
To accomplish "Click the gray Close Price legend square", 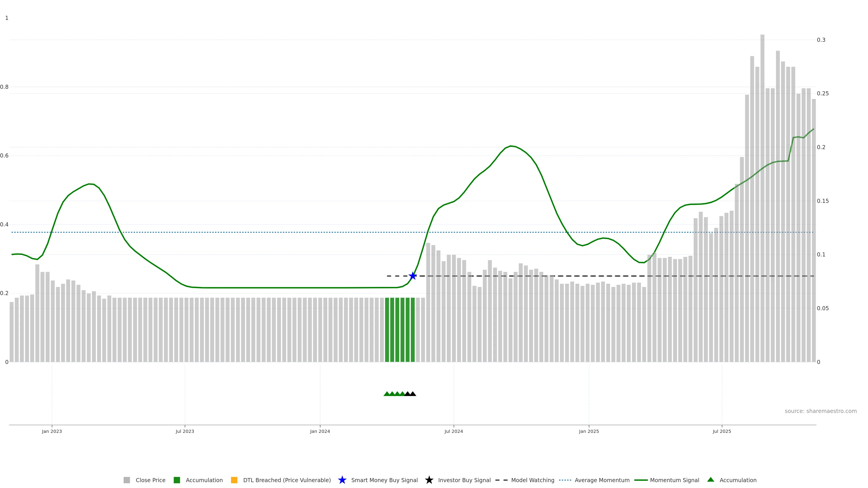I will [127, 480].
